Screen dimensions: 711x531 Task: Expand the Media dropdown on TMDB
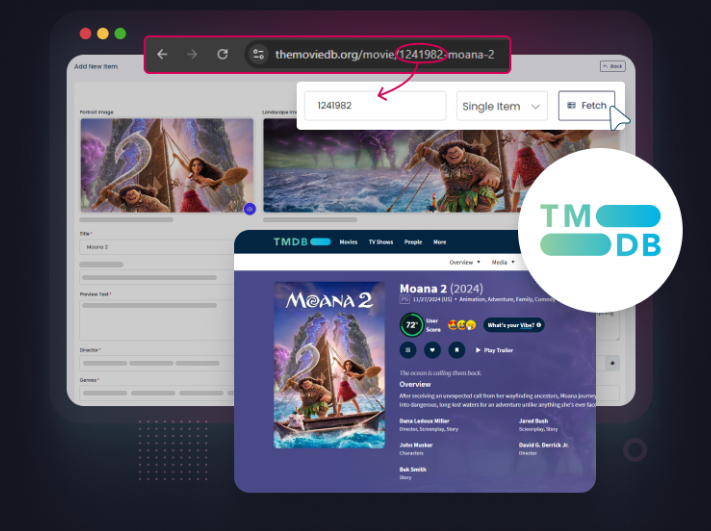click(x=503, y=263)
